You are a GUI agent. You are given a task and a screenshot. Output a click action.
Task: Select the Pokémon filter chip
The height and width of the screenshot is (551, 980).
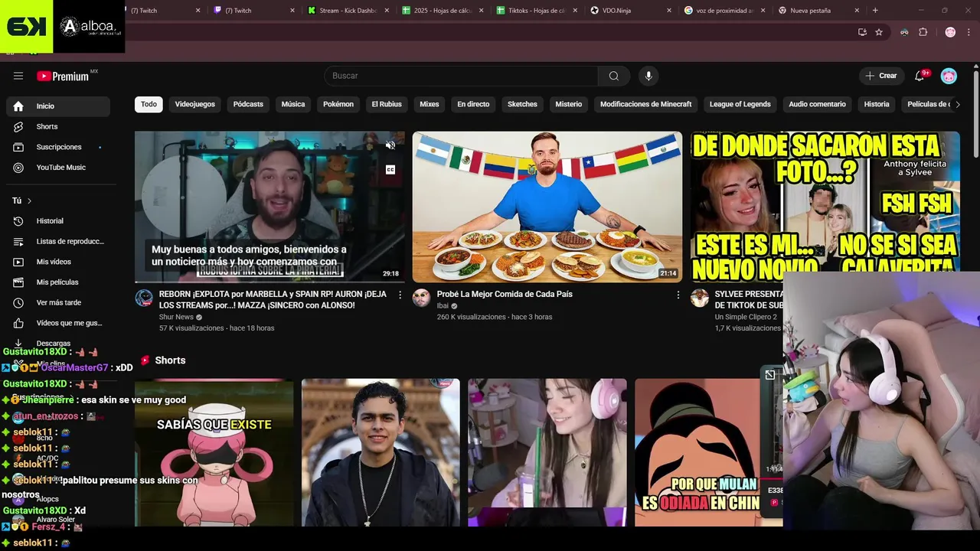pyautogui.click(x=338, y=104)
